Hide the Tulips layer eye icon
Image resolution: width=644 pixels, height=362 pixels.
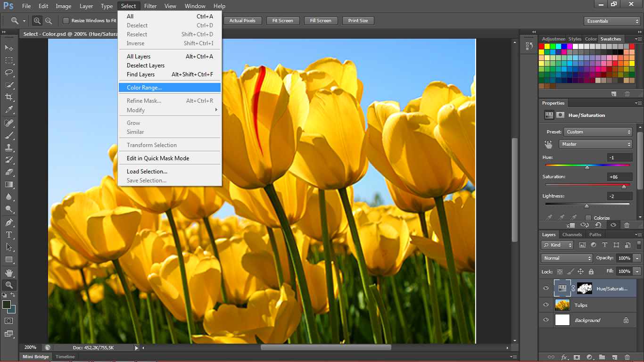pyautogui.click(x=546, y=305)
